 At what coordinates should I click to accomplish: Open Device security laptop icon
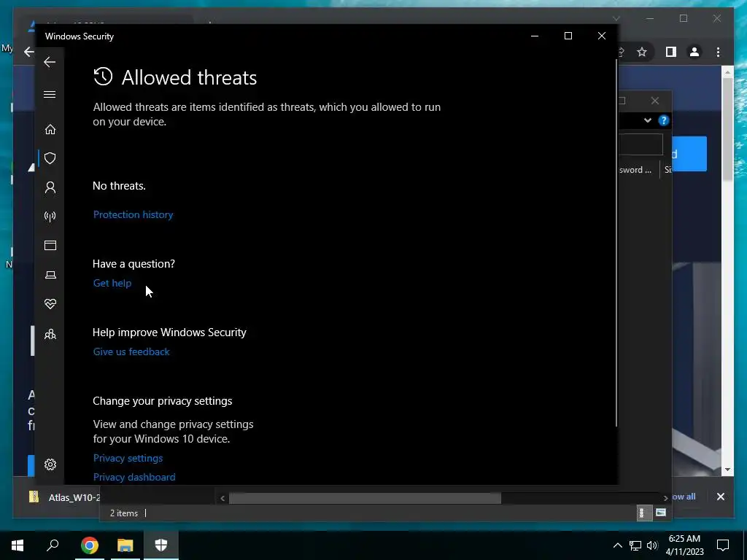point(50,275)
